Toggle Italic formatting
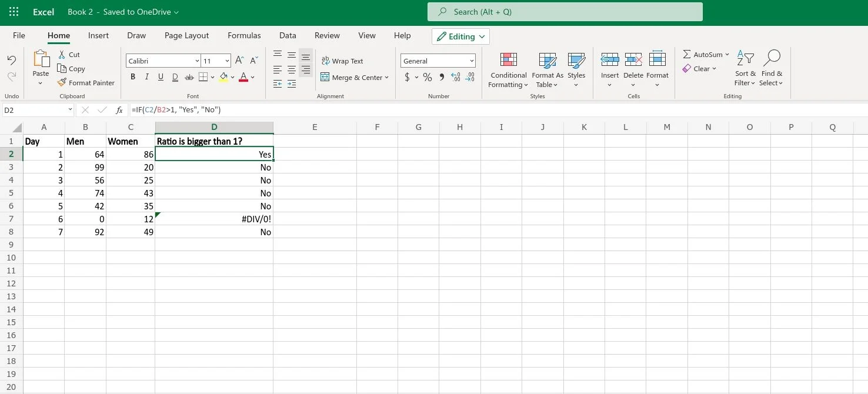This screenshot has height=394, width=868. [x=146, y=77]
